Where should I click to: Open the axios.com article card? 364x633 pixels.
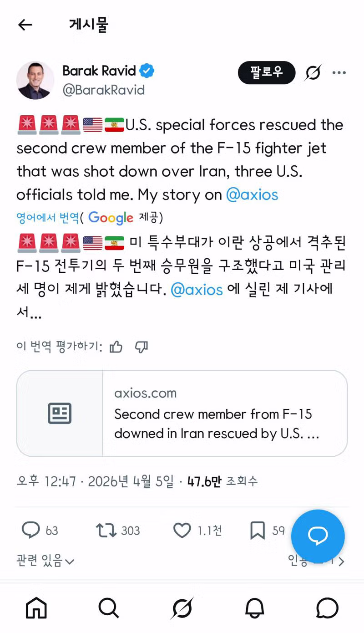click(x=182, y=413)
